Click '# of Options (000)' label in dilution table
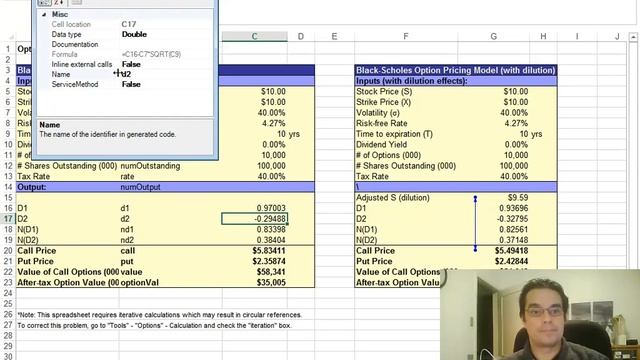The width and height of the screenshot is (640, 360). click(x=388, y=155)
